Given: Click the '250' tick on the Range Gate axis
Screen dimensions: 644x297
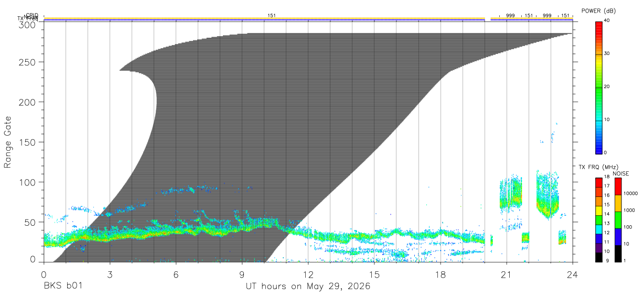Looking at the screenshot, I should click(x=27, y=62).
